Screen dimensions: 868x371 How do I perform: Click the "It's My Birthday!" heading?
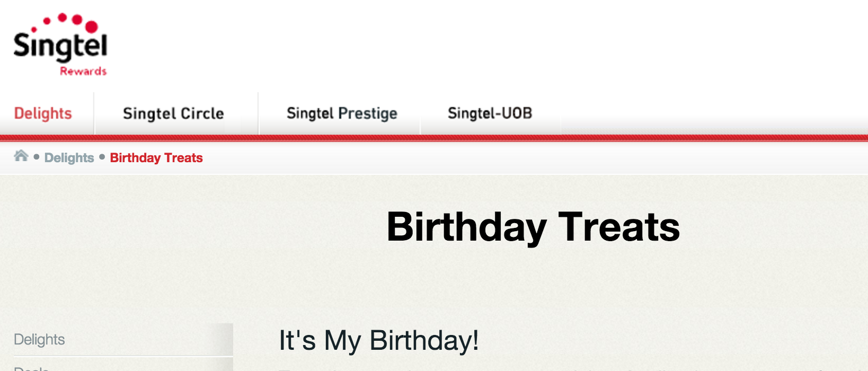pos(379,340)
